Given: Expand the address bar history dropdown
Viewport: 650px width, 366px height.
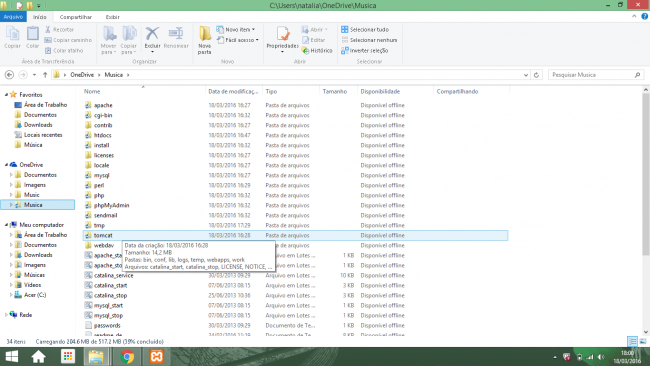Looking at the screenshot, I should click(526, 75).
